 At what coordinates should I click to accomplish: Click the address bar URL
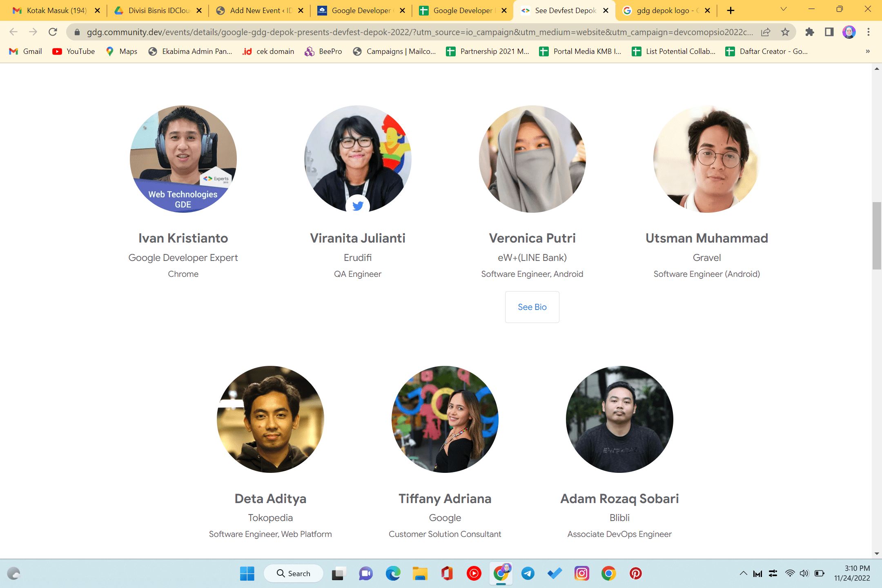pos(420,32)
